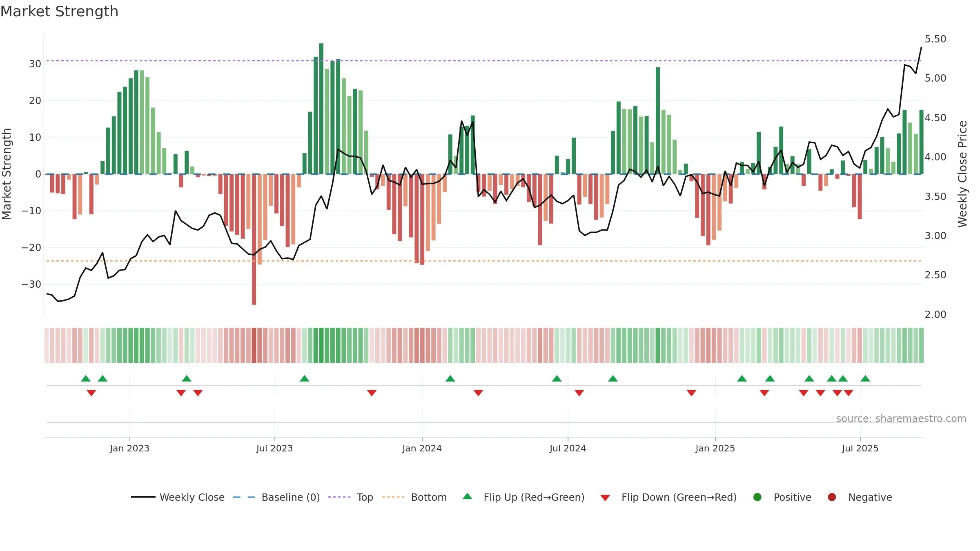The width and height of the screenshot is (980, 551).
Task: Click the black Weekly Close line sample in legend
Action: (x=143, y=497)
